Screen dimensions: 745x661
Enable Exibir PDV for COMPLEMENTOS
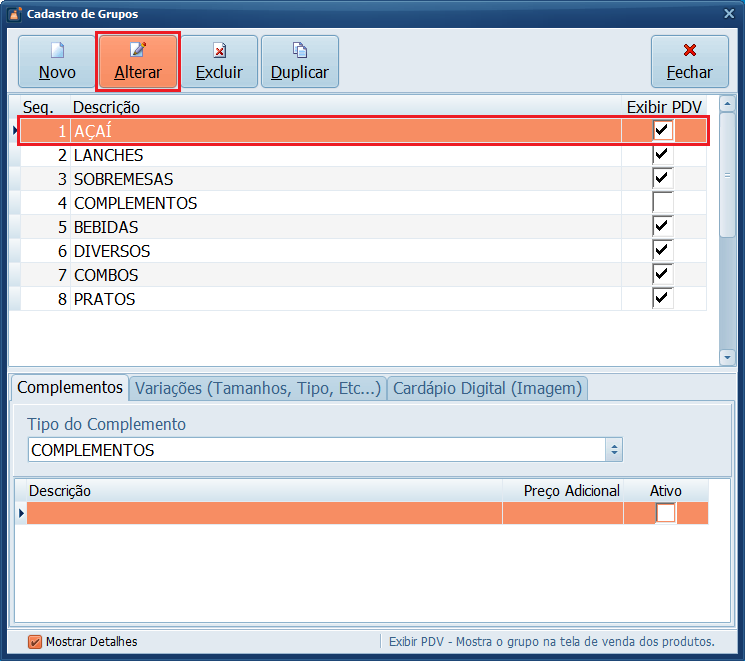[662, 202]
